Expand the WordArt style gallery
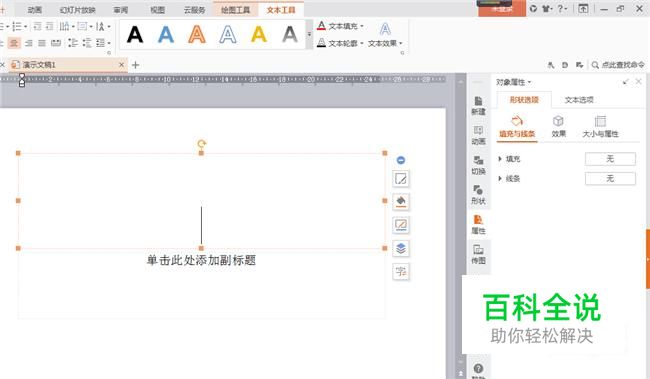Viewport: 650px width, 379px height. [309, 35]
